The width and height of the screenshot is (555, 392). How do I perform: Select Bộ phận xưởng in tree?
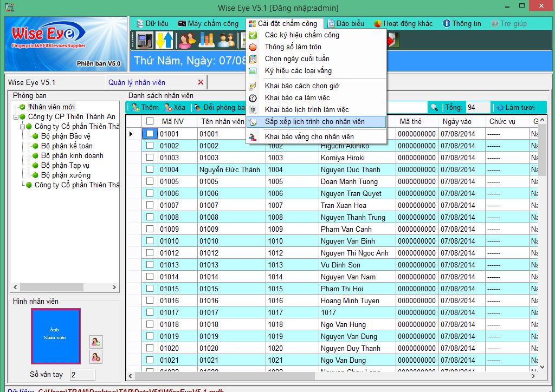coord(66,175)
